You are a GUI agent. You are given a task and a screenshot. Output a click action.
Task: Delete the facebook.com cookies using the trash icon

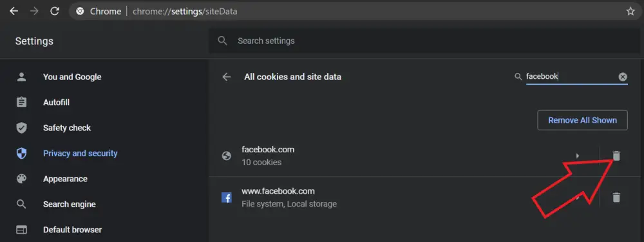tap(616, 156)
